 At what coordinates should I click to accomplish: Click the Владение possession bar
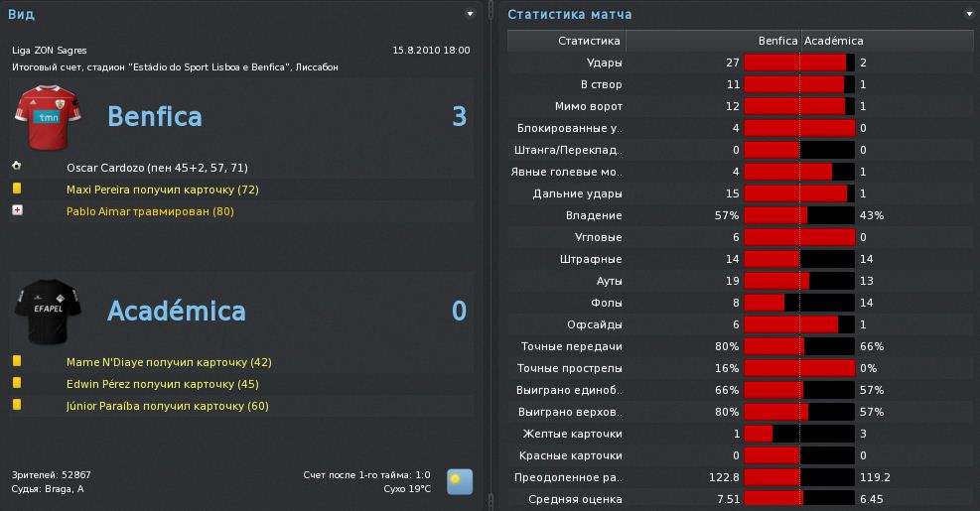tap(799, 215)
